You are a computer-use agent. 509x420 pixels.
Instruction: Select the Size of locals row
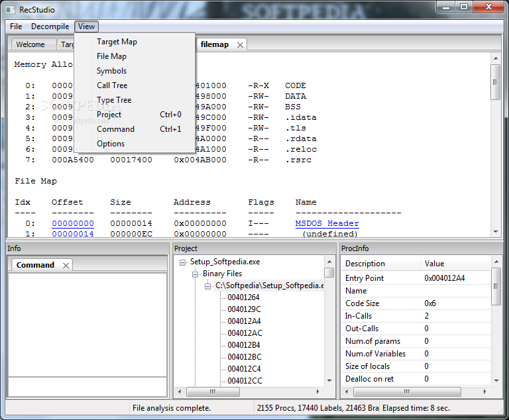coord(416,366)
